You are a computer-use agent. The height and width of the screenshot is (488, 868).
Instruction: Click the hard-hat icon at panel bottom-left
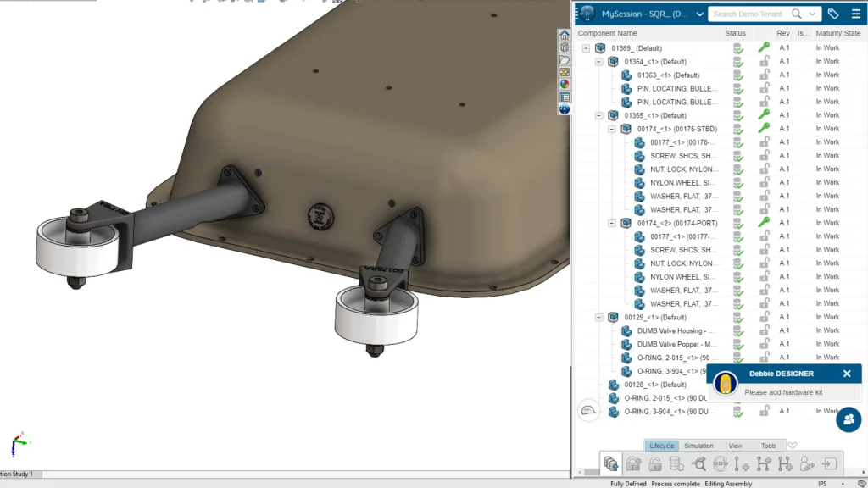[588, 411]
